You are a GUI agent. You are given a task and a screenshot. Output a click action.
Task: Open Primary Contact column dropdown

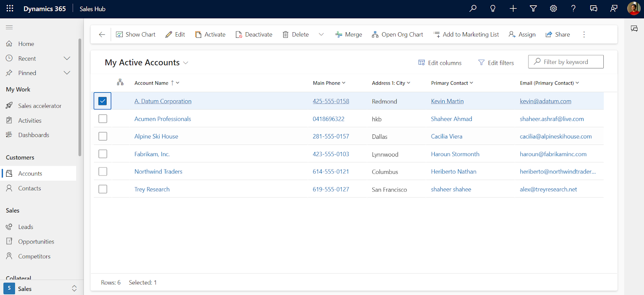(x=471, y=83)
